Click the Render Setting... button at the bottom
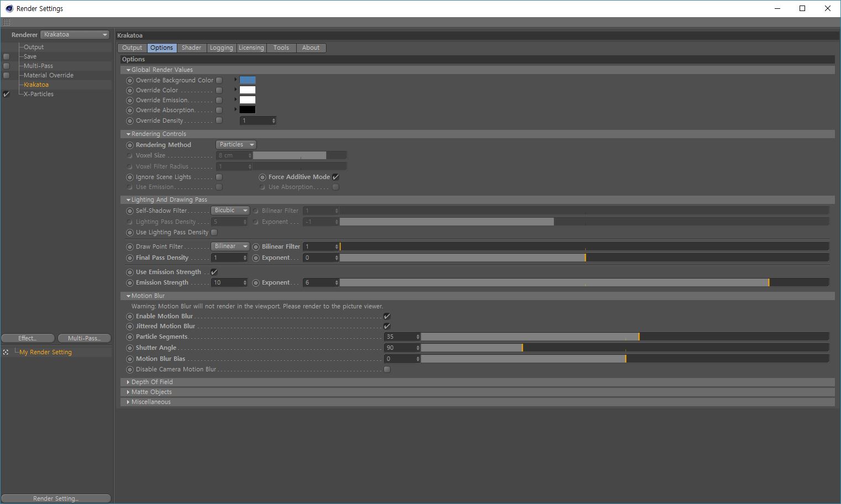This screenshot has width=841, height=504. 56,498
